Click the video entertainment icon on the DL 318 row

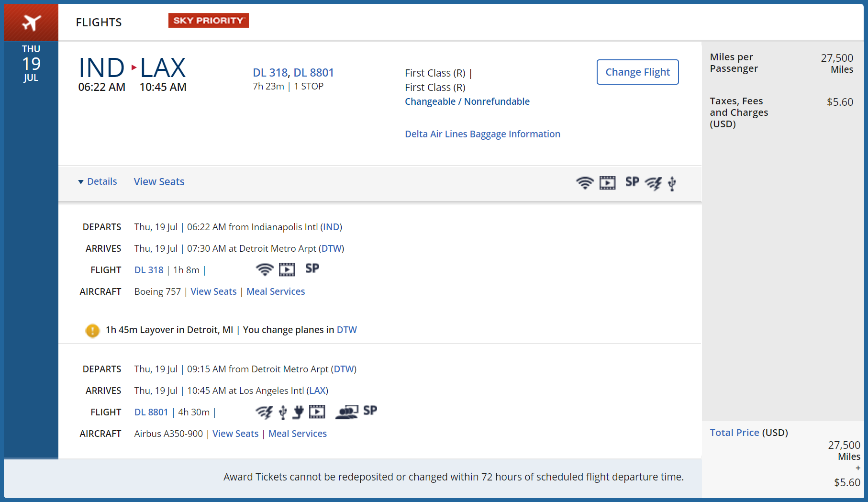(287, 269)
